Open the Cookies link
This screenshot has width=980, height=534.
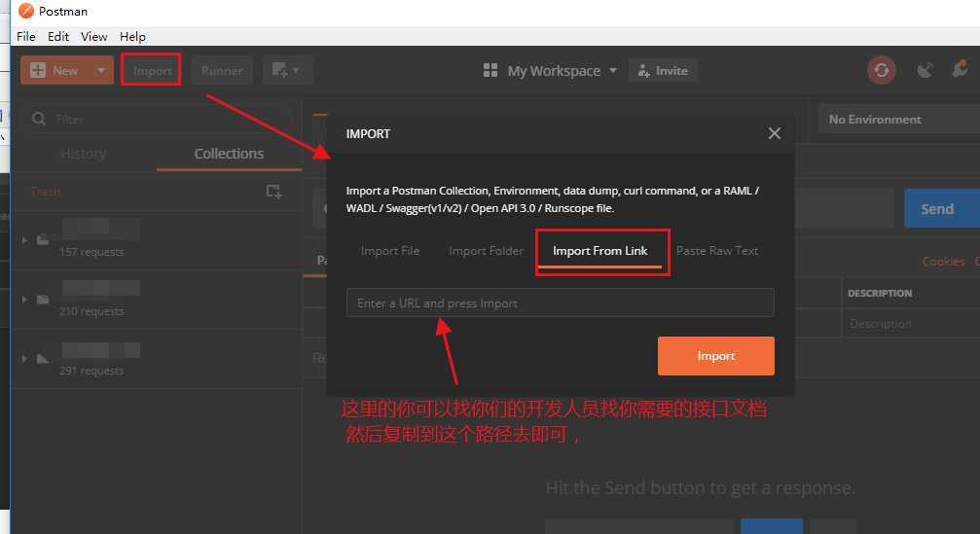point(943,262)
